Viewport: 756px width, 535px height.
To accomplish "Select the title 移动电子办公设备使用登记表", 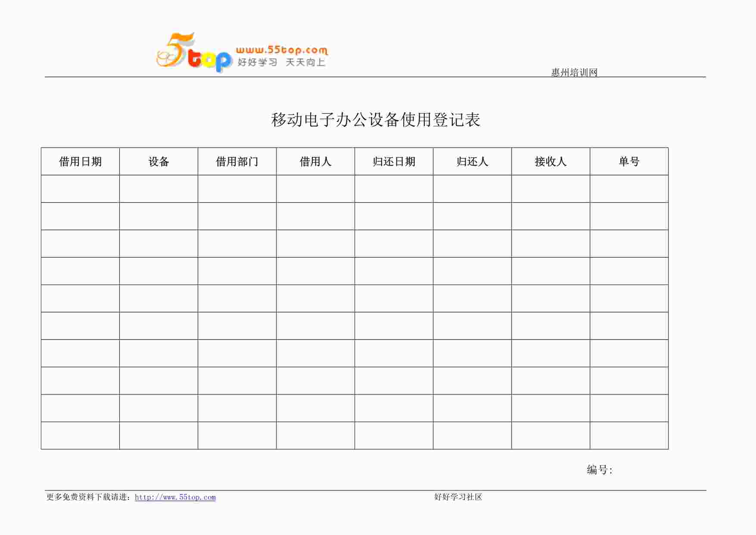I will 376,120.
